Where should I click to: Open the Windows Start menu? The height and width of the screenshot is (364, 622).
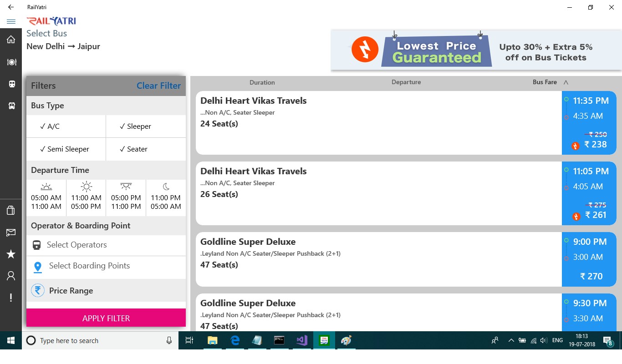[11, 340]
